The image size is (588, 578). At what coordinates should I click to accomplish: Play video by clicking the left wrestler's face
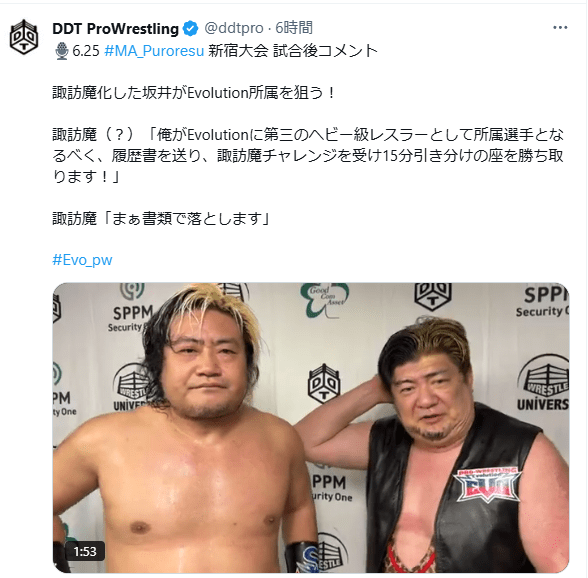point(206,369)
